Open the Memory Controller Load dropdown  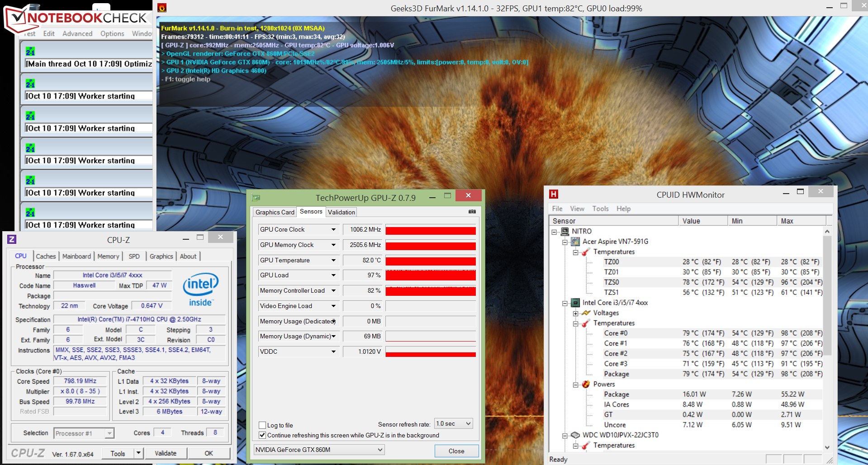pos(333,290)
